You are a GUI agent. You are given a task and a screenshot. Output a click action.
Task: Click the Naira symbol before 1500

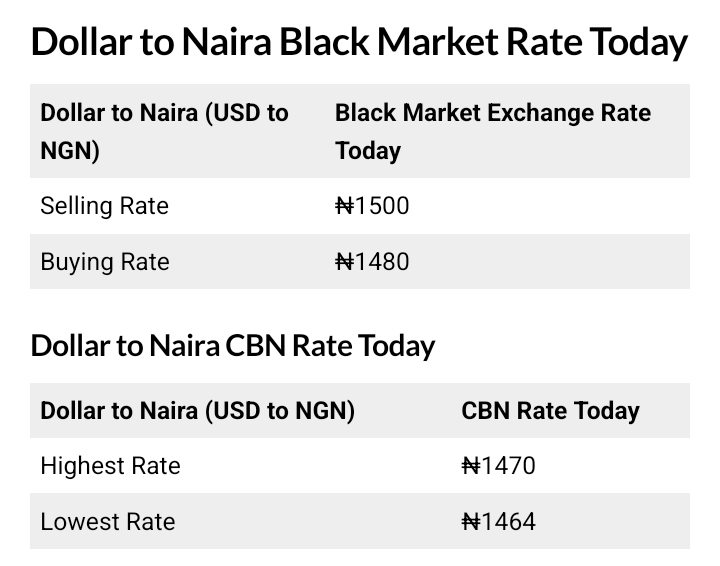point(345,206)
